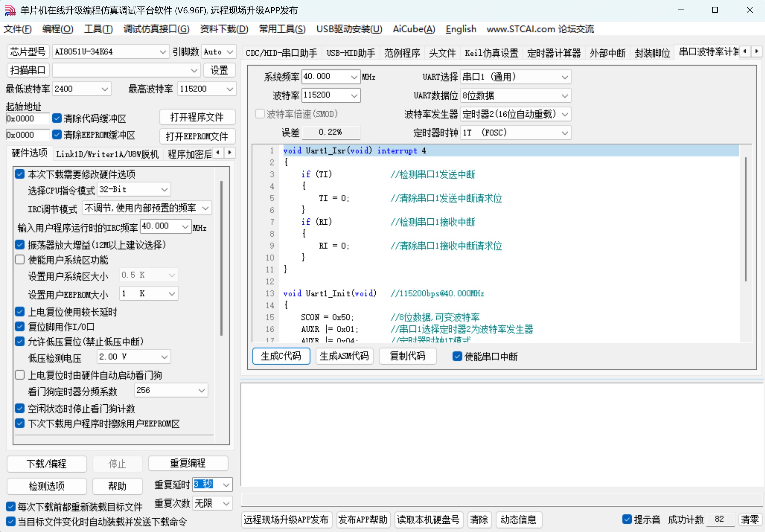Image resolution: width=765 pixels, height=532 pixels.
Task: Enable 波特率倍速(SMOD)
Action: 260,114
